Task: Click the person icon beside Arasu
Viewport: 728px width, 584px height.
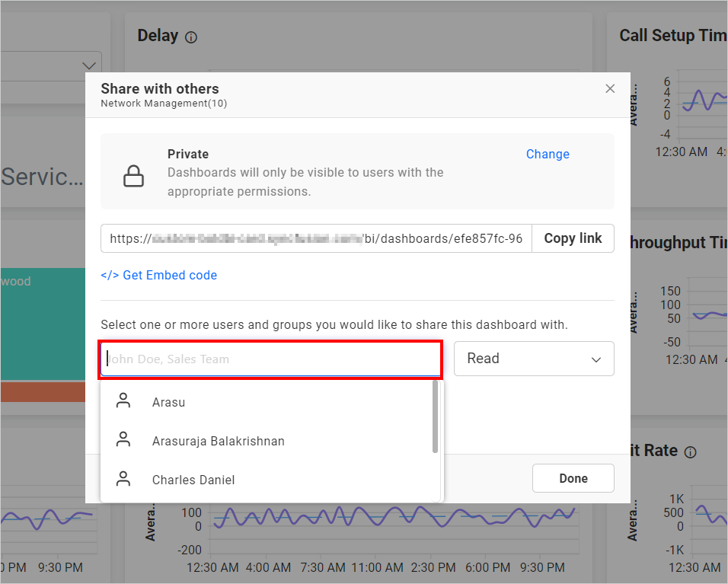Action: [x=123, y=400]
